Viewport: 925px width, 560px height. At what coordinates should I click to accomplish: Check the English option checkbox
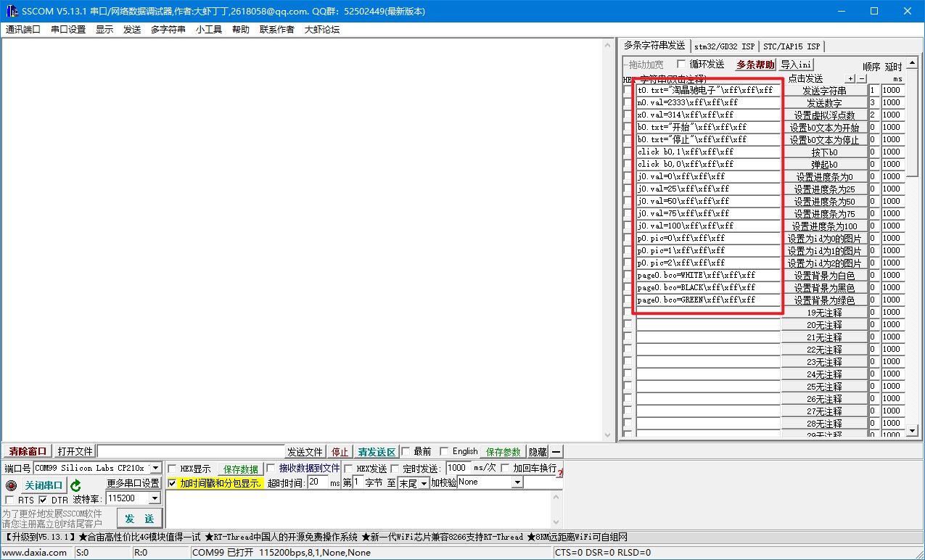point(444,451)
